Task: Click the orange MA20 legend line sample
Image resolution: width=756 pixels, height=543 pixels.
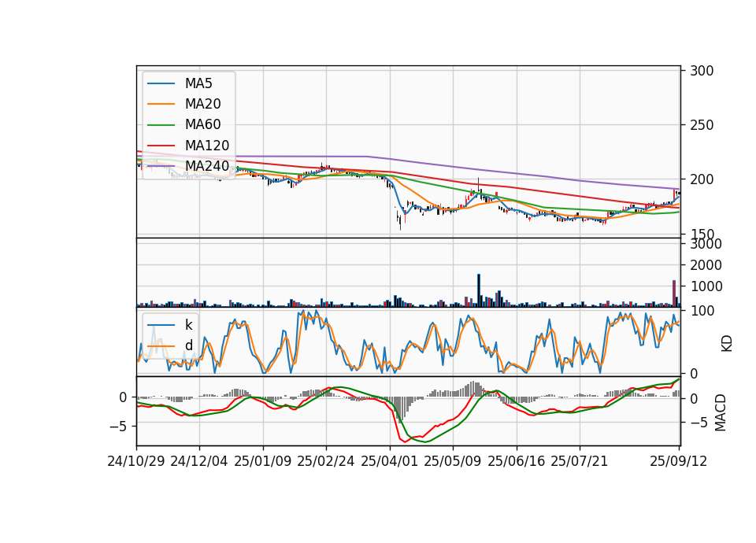Action: coord(161,104)
